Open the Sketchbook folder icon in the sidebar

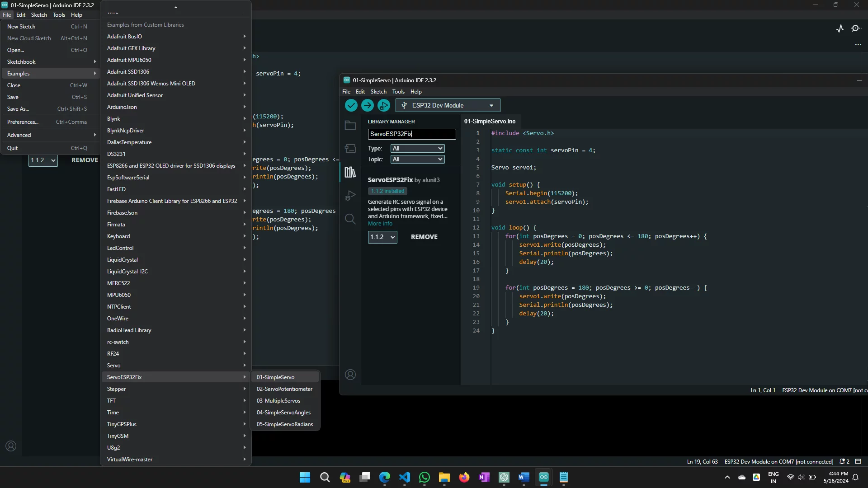click(x=350, y=125)
